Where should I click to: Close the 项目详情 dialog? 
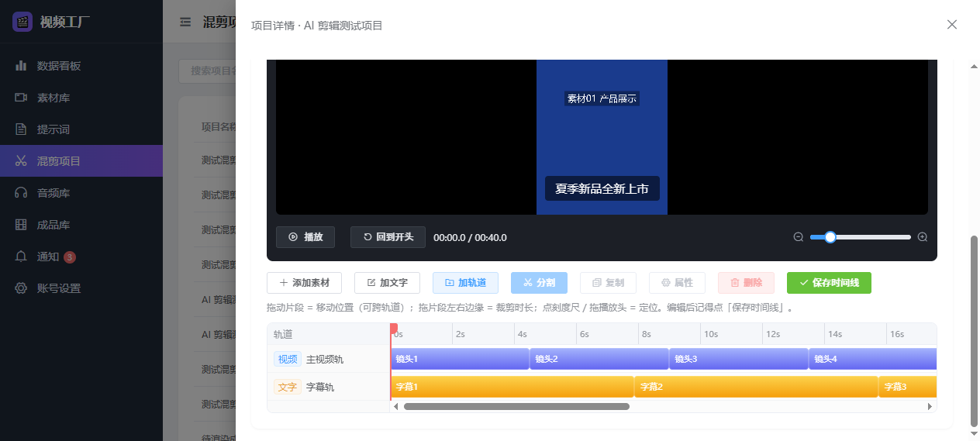[x=952, y=25]
